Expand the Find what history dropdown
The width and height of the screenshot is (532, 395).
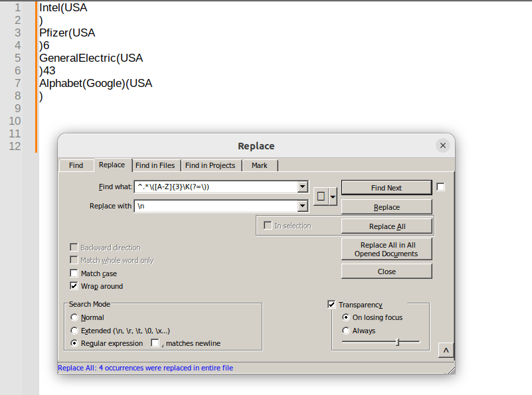[303, 187]
